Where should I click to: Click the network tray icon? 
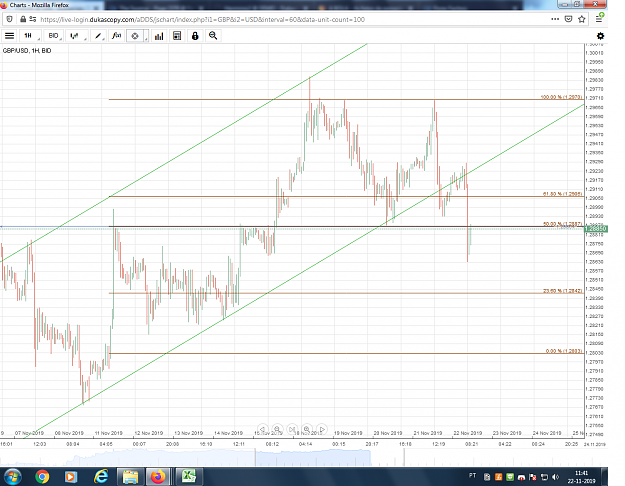point(544,477)
